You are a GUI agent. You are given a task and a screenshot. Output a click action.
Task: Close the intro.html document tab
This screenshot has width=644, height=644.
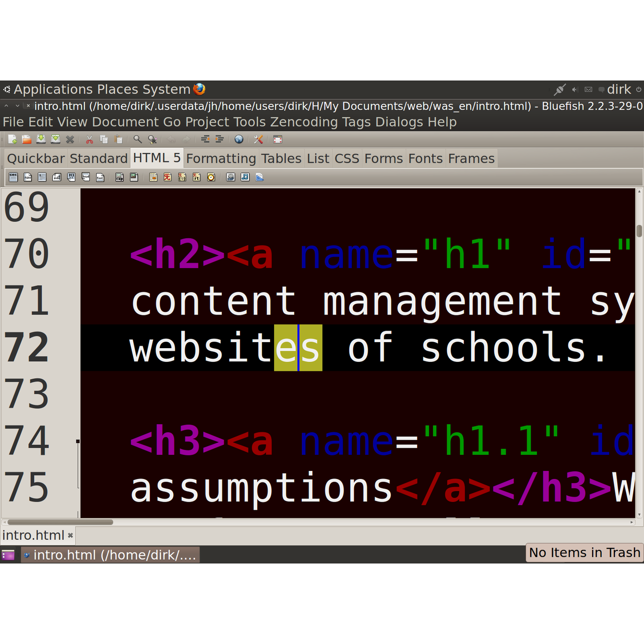tap(70, 536)
